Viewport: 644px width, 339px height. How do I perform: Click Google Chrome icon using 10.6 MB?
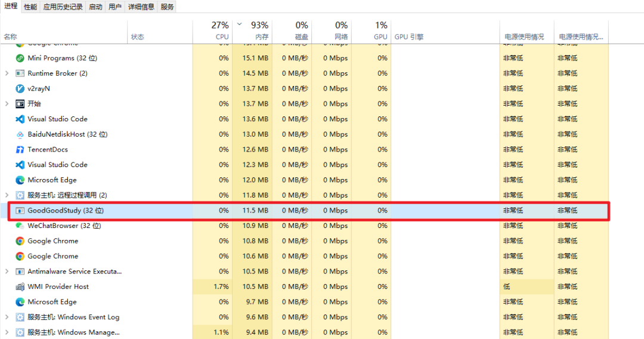click(x=20, y=256)
